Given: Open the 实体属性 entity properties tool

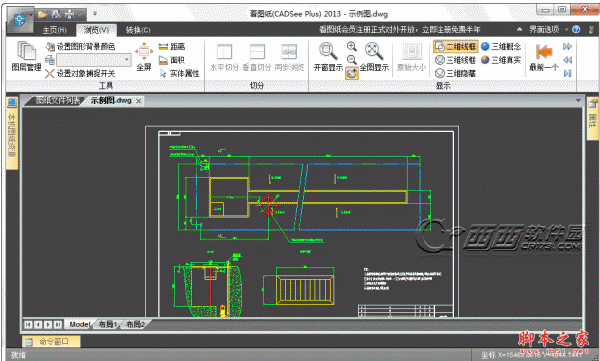Looking at the screenshot, I should pyautogui.click(x=179, y=74).
